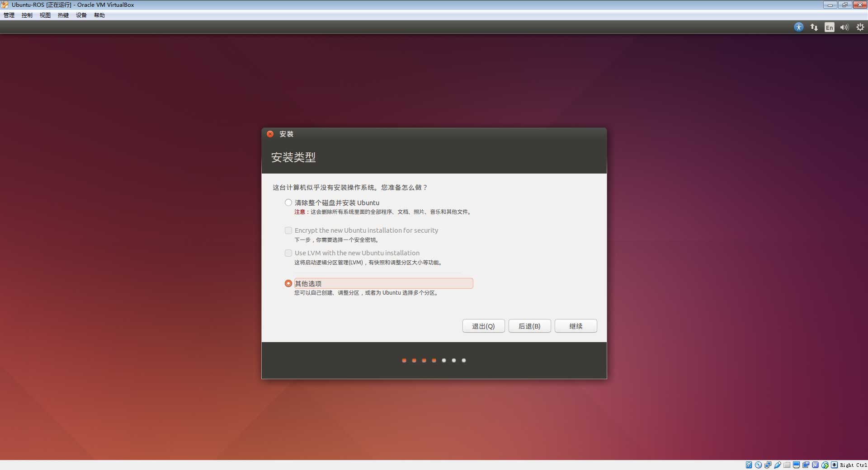The image size is (868, 470).
Task: Select 清除整个磁盘并安装 Ubuntu radio option
Action: click(x=288, y=202)
